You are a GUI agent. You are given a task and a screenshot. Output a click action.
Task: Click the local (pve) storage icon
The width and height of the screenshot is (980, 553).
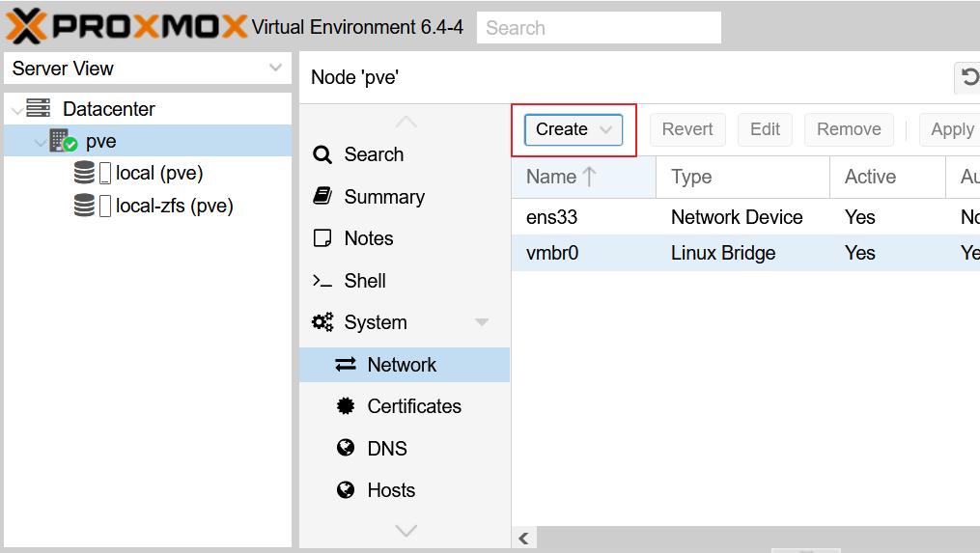[x=85, y=174]
